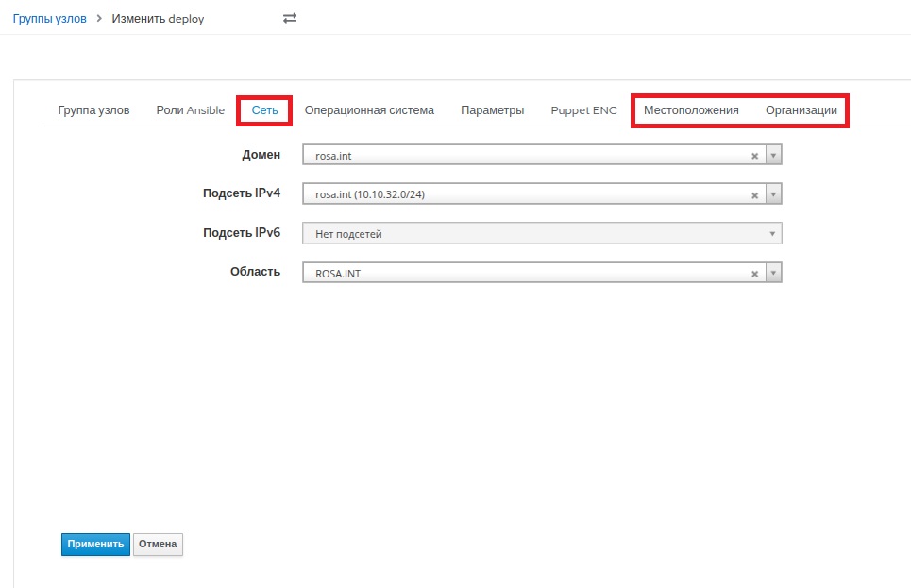Select the Организации tab
Screen dimensions: 911x588
click(x=801, y=110)
